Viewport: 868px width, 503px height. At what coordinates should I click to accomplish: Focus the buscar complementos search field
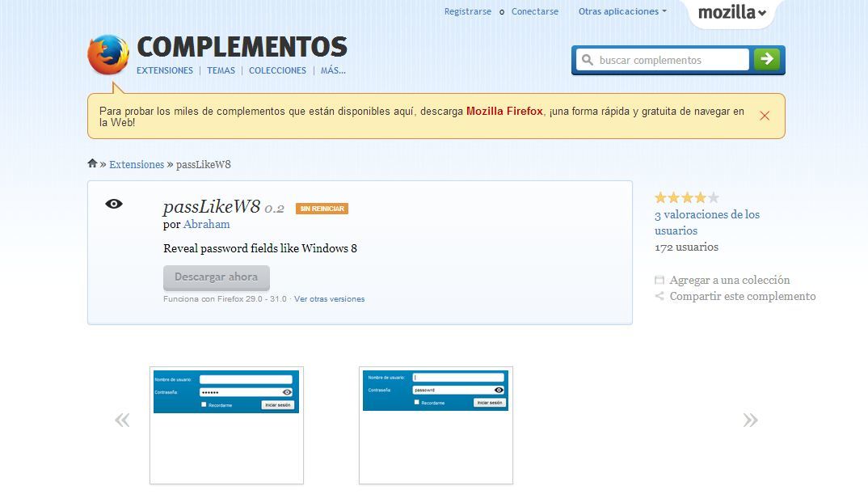point(663,60)
